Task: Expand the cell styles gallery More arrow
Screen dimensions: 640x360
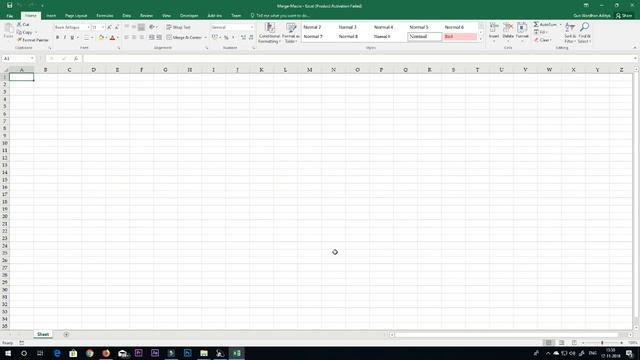Action: pyautogui.click(x=481, y=39)
